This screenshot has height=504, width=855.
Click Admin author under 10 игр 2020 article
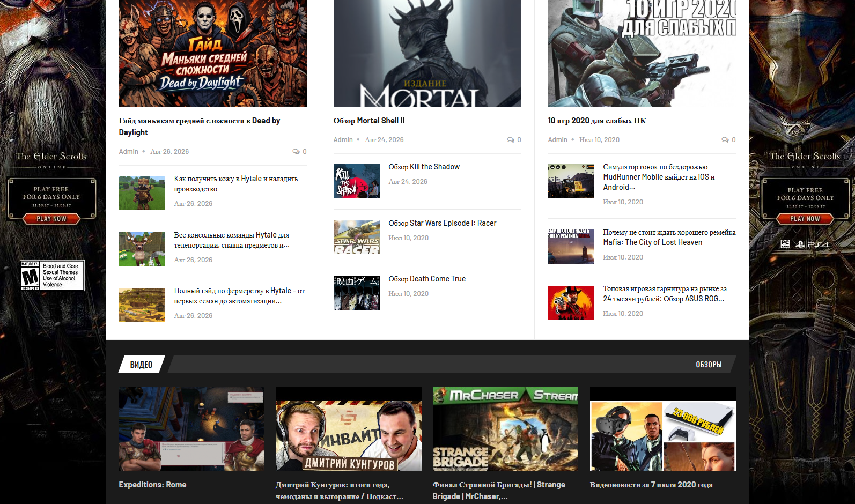(558, 140)
